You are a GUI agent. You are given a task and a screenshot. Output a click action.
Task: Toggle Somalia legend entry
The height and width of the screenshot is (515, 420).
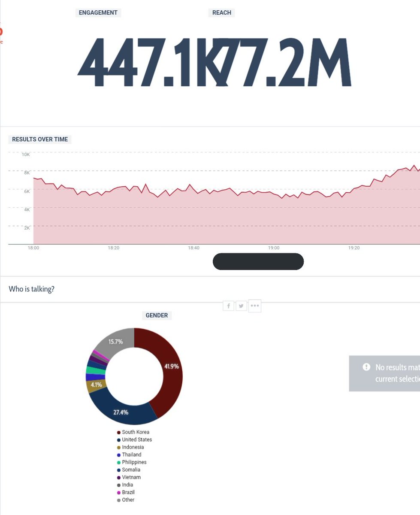click(129, 470)
